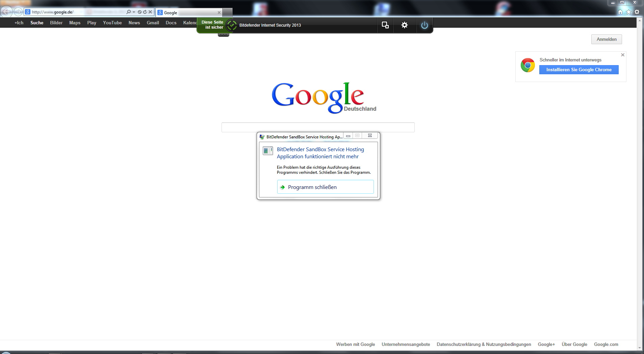This screenshot has height=354, width=644.
Task: Select Suche in the Google bar
Action: 37,23
